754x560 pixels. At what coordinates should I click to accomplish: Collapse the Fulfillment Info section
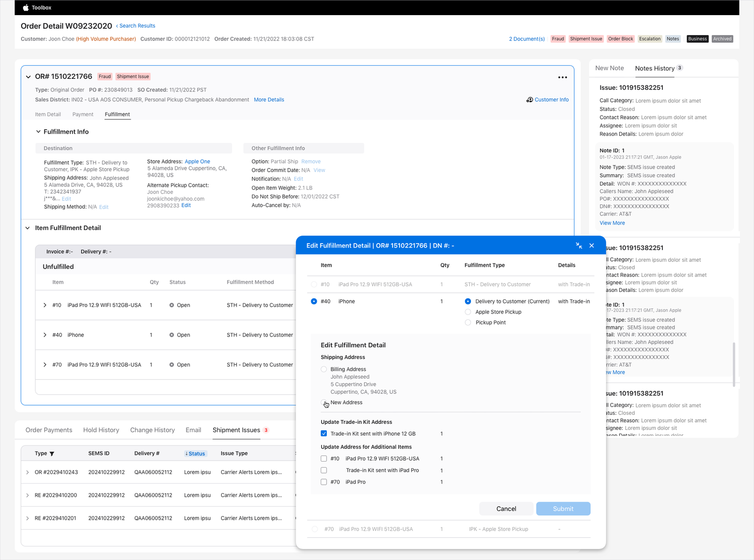point(38,132)
